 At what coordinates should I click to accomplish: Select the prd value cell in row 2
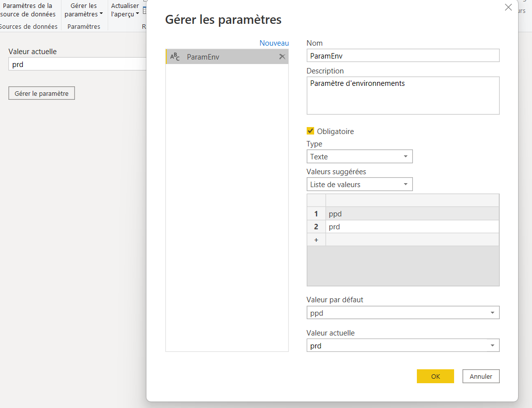412,227
